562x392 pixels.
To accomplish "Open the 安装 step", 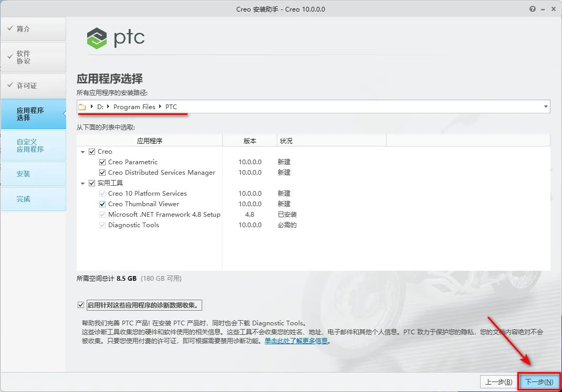I will pyautogui.click(x=33, y=174).
